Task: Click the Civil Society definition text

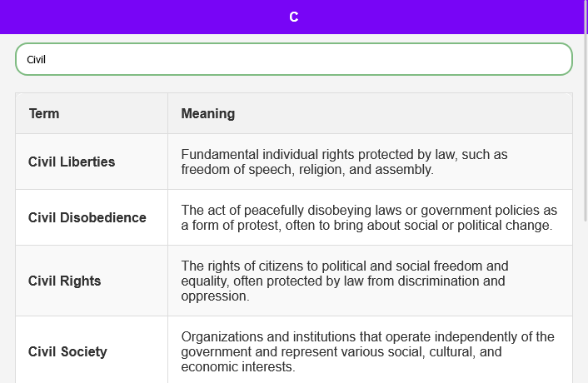Action: 367,351
